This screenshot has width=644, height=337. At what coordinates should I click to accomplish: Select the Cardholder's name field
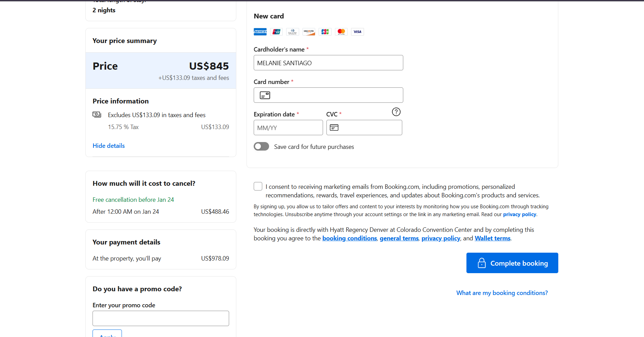click(x=328, y=63)
